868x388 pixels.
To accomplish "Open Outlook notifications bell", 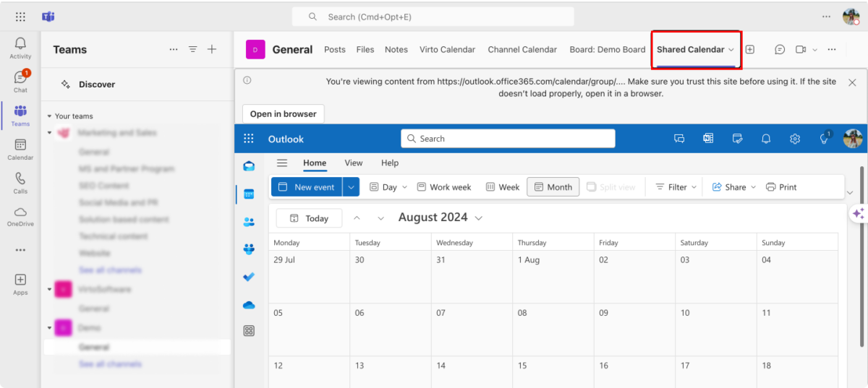I will tap(766, 139).
